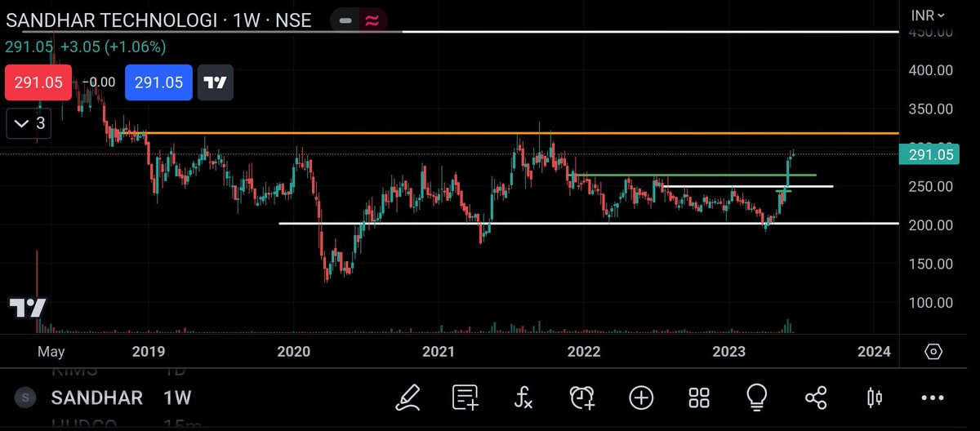Click the 2024 label on time axis
Screen dimensions: 980x431
click(x=875, y=352)
